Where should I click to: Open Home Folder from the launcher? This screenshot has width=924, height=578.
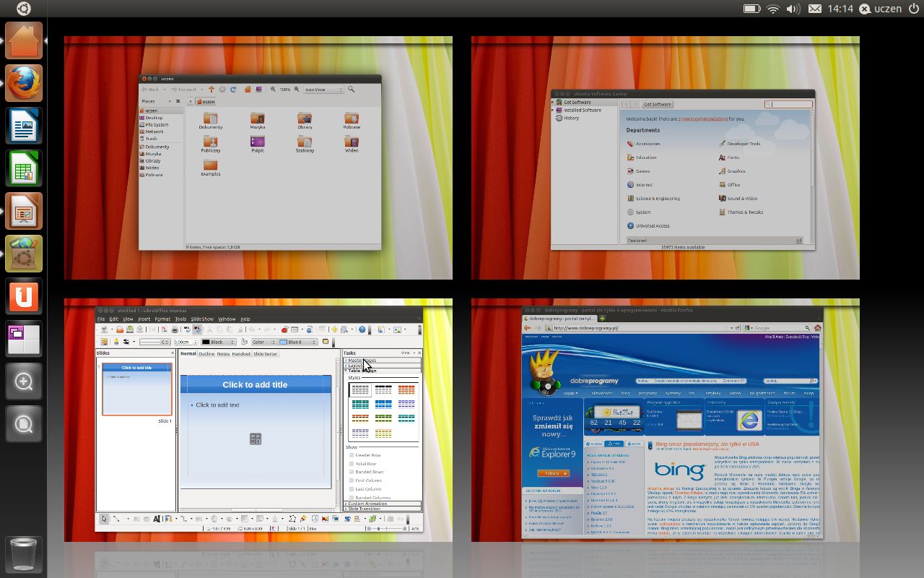24,40
